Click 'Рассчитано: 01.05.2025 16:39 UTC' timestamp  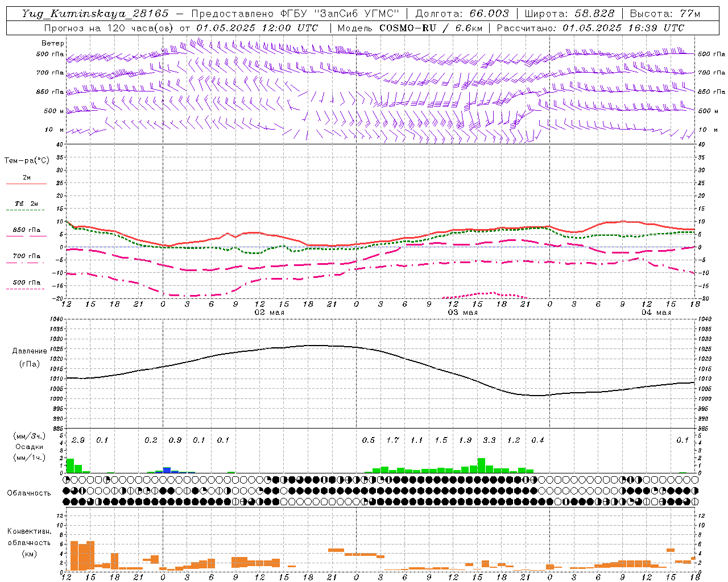(x=590, y=28)
